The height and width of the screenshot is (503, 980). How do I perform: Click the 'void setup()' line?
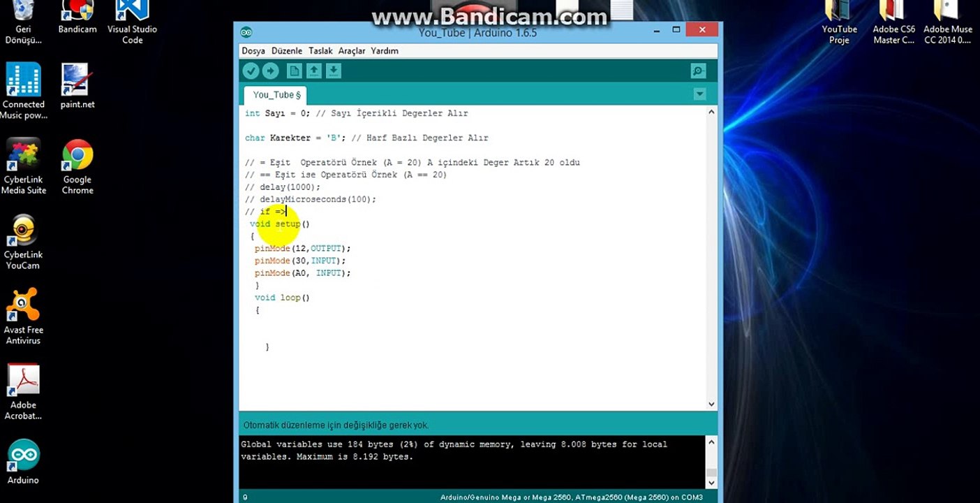[280, 224]
